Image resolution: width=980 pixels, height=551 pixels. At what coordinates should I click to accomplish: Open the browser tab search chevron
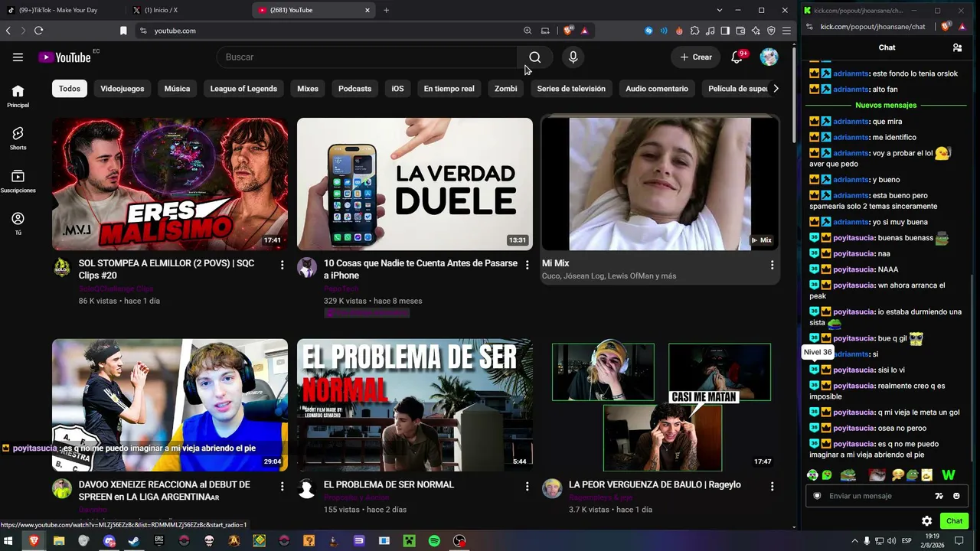720,10
